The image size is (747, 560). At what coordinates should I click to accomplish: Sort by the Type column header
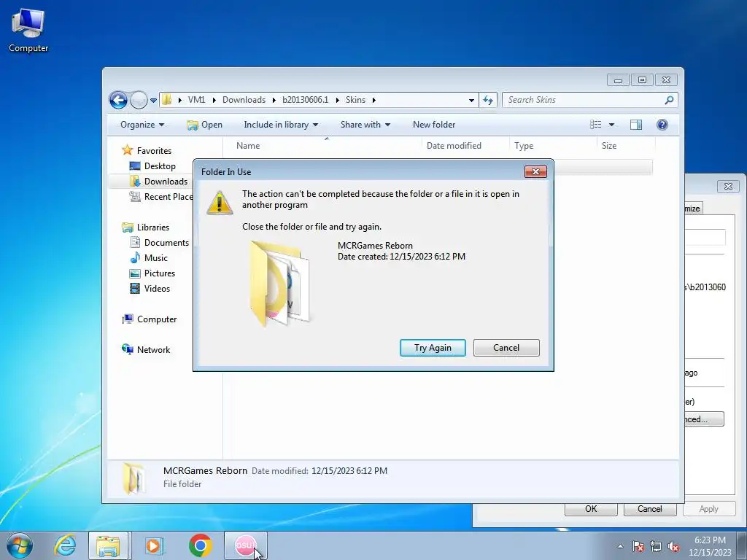(553, 146)
